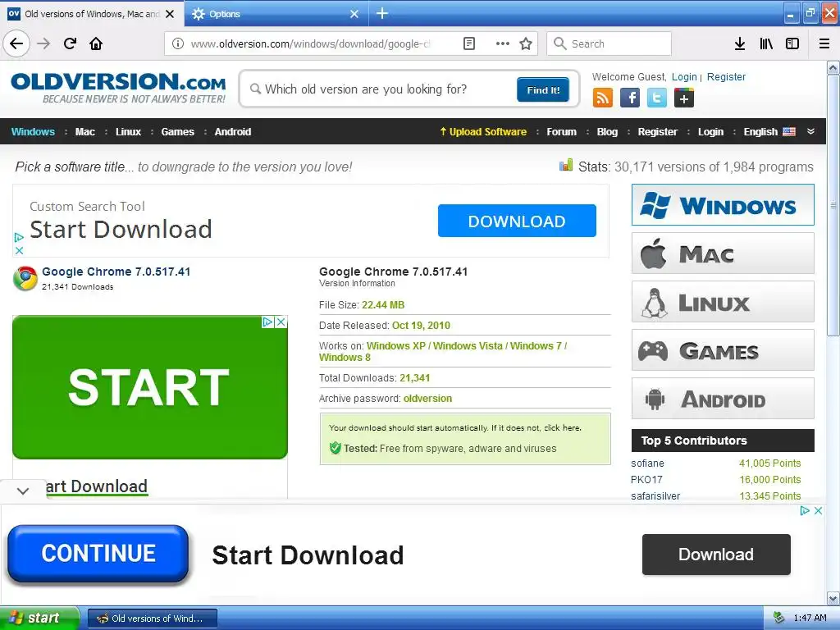Close the Custom Search Tool ad

click(x=19, y=250)
